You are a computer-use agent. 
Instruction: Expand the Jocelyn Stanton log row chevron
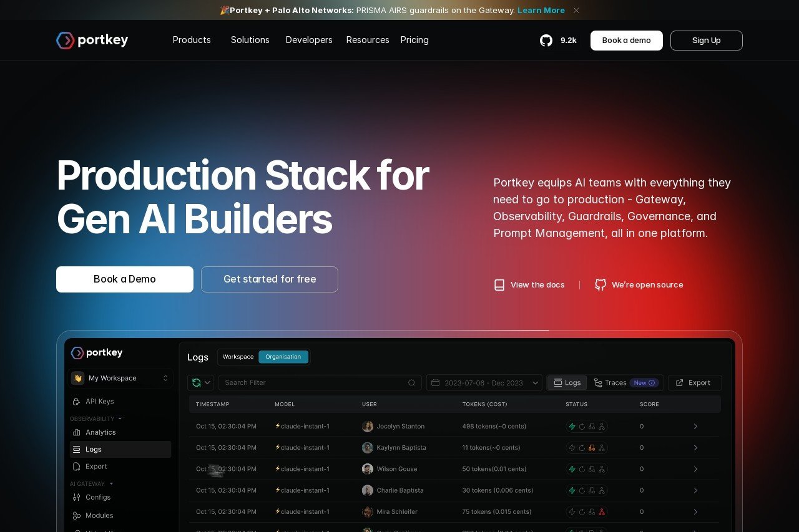click(695, 427)
